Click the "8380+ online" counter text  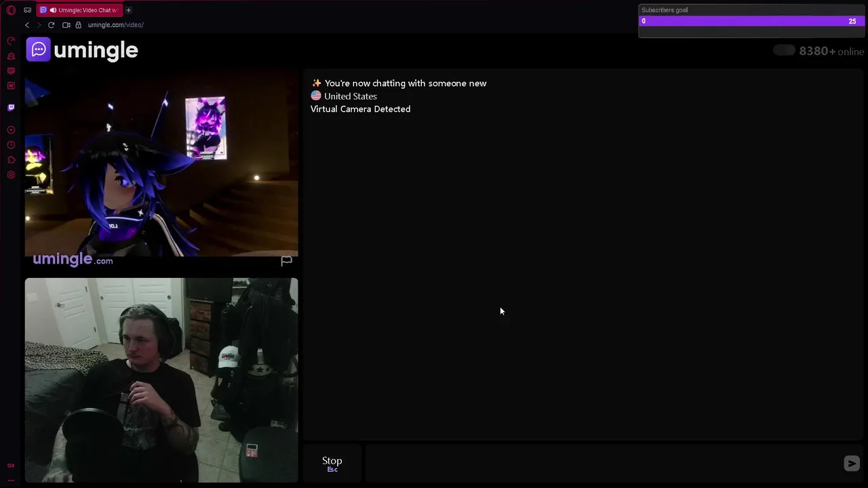coord(831,51)
